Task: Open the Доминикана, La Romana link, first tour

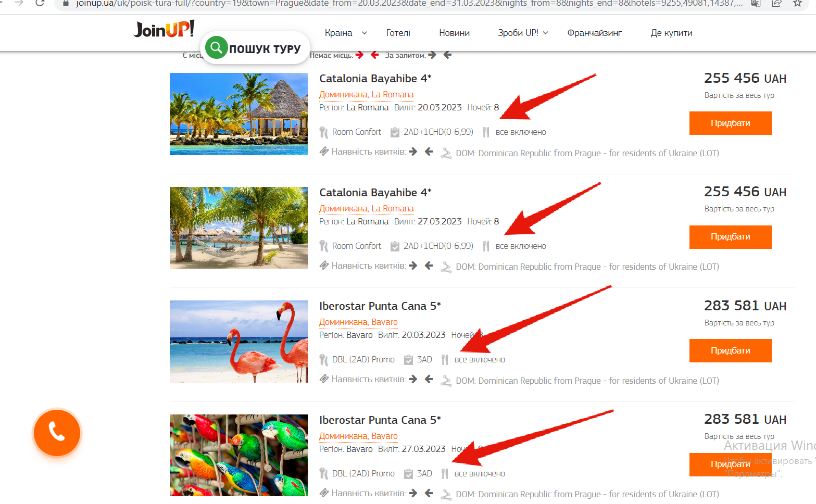Action: 366,95
